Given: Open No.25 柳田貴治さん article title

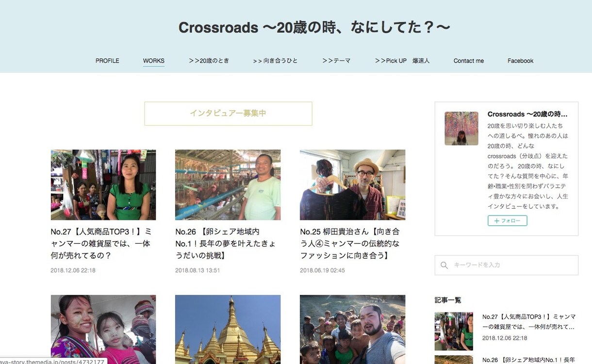Looking at the screenshot, I should point(350,244).
